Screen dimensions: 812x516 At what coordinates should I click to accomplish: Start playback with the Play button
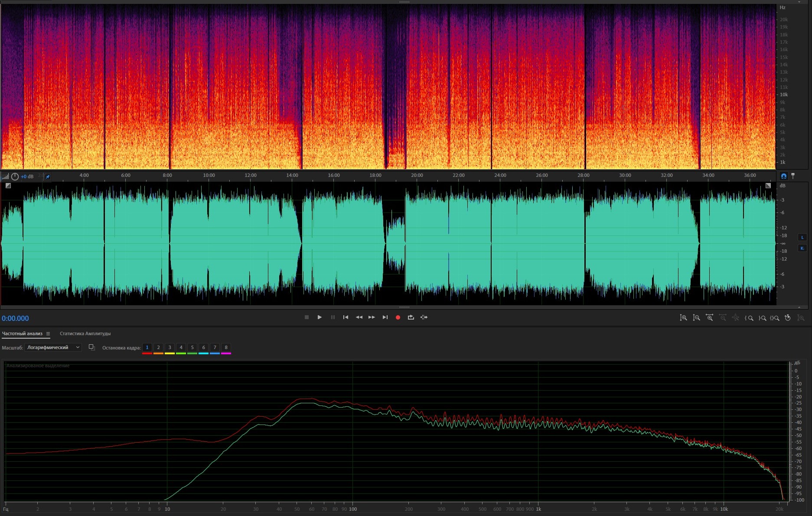point(320,317)
